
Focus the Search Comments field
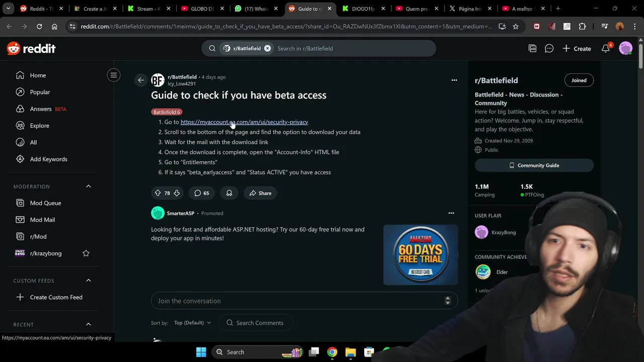[x=256, y=323]
